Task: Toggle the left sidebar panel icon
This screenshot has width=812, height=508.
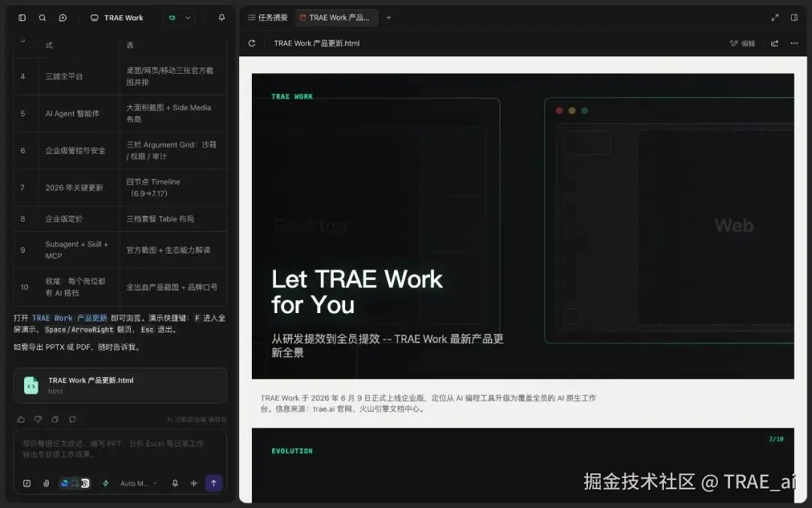Action: [22, 17]
